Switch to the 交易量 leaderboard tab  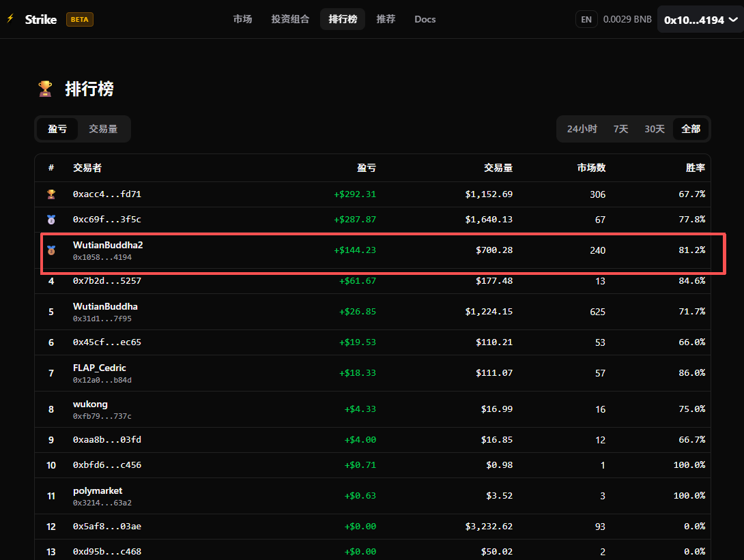pyautogui.click(x=103, y=129)
